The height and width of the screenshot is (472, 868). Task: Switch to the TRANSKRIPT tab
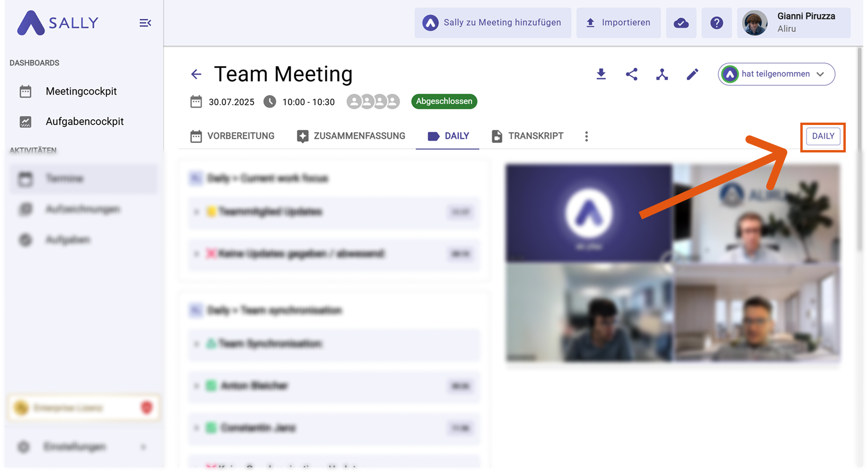[527, 136]
